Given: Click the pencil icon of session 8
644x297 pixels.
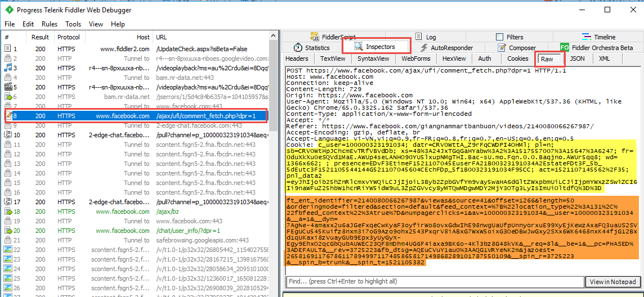Looking at the screenshot, I should pyautogui.click(x=7, y=116).
